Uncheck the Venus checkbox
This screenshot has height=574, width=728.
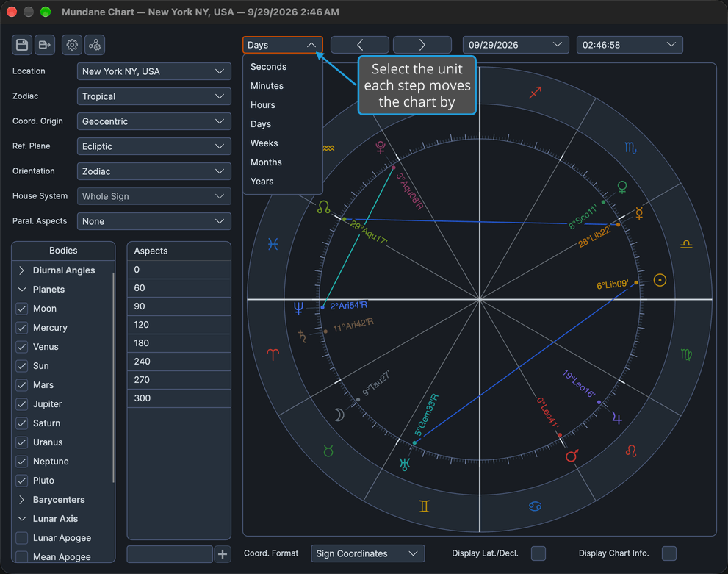point(22,347)
